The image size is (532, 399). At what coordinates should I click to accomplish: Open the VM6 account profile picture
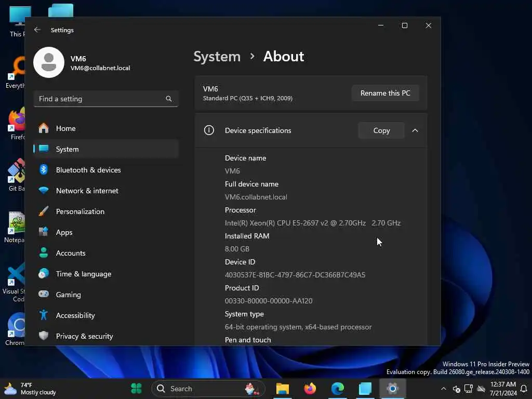tap(49, 62)
